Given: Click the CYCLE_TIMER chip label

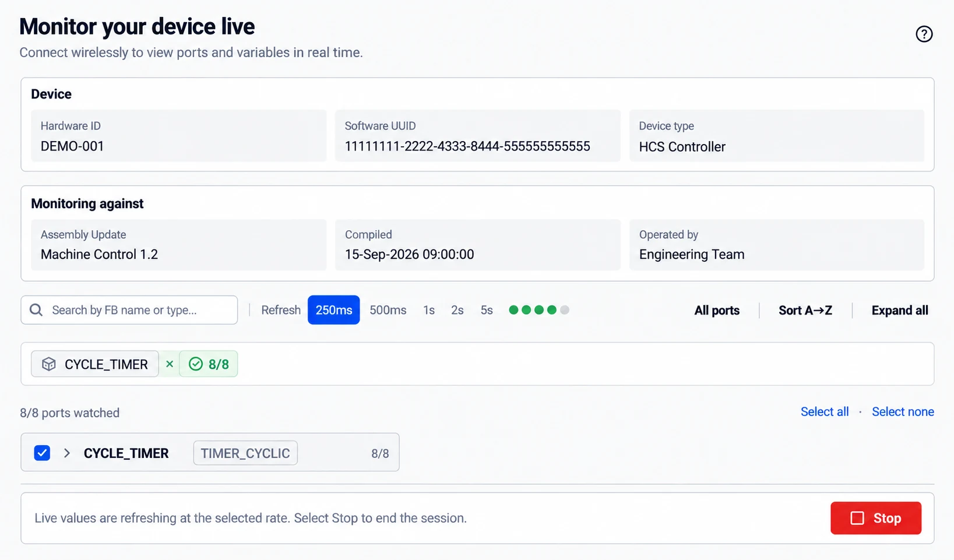Looking at the screenshot, I should (x=106, y=364).
